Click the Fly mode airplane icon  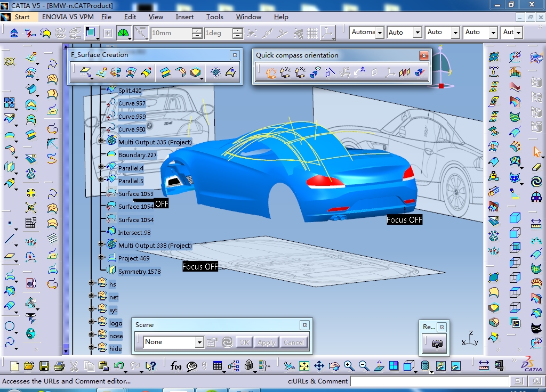[288, 366]
